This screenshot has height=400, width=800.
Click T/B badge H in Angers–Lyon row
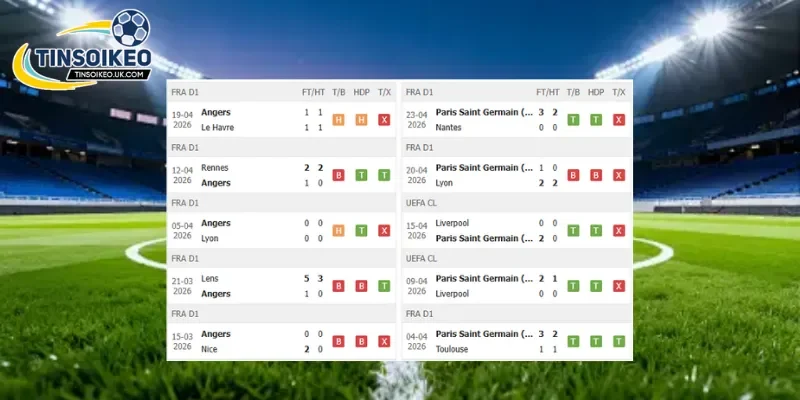point(338,231)
